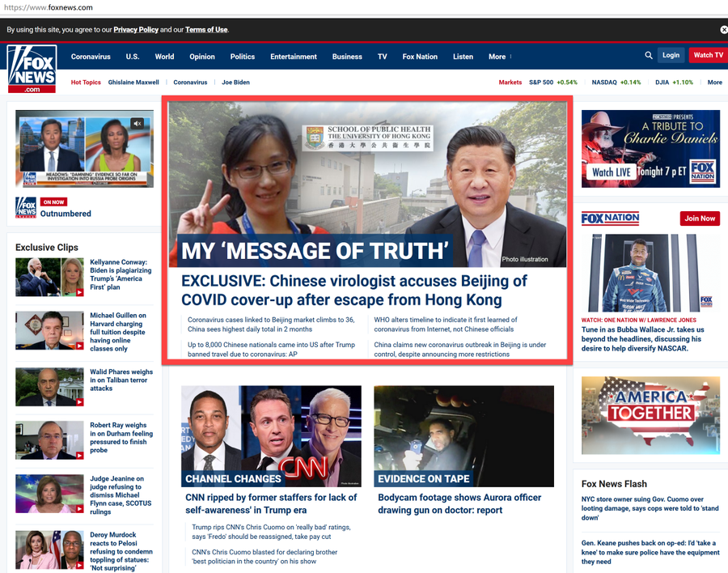728x573 pixels.
Task: Play the Michael Guillen clip thumbnail
Action: (x=49, y=330)
